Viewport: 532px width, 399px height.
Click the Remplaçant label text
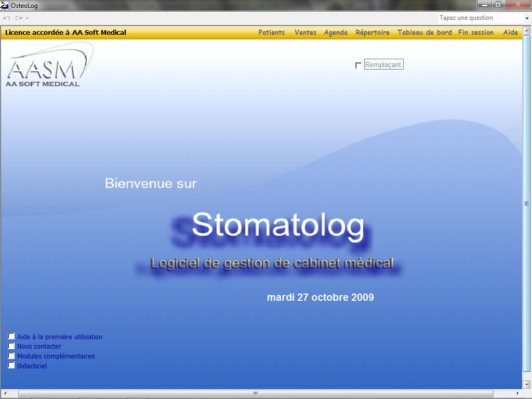383,64
